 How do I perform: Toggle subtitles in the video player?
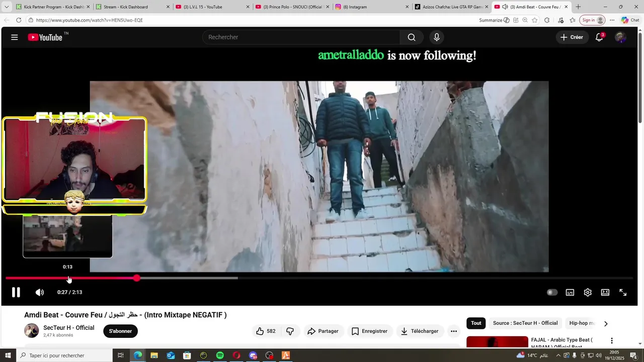(570, 292)
